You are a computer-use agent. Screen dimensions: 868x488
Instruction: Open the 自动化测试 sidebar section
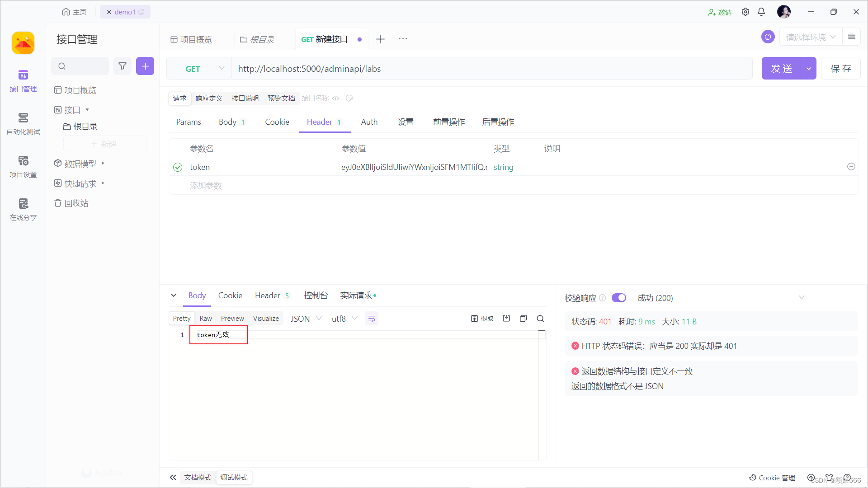[23, 124]
